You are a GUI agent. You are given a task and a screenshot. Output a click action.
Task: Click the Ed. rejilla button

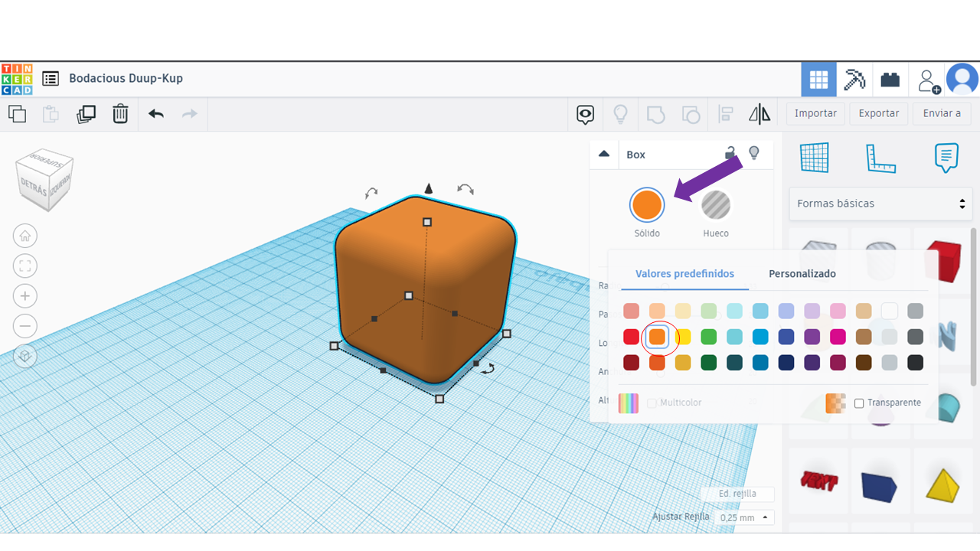(737, 494)
